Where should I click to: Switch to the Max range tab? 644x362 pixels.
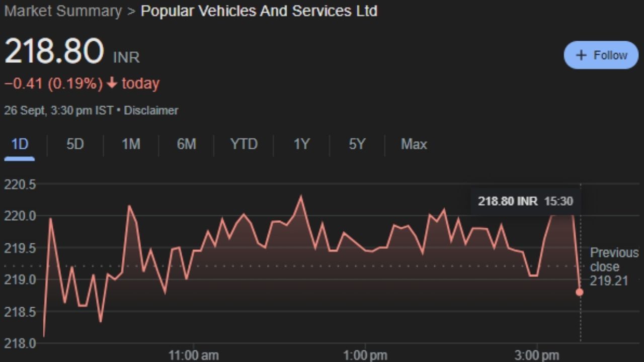tap(414, 145)
